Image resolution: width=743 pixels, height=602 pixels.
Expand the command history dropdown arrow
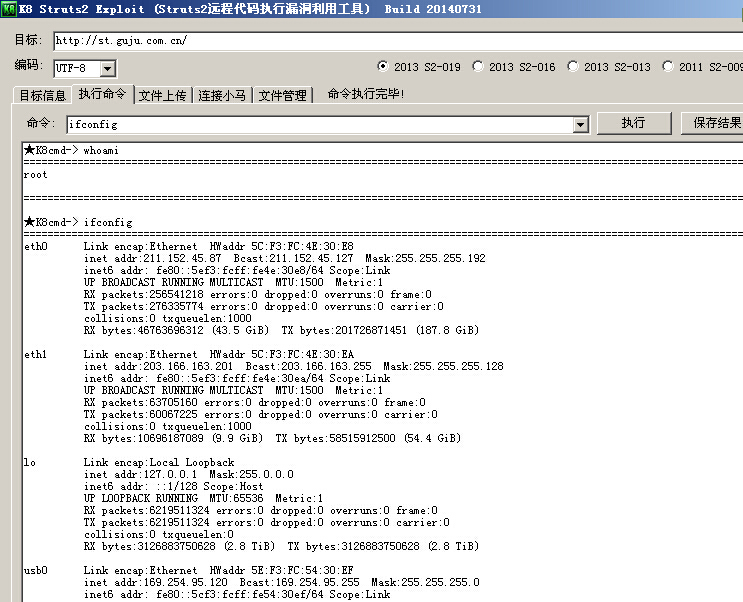click(x=580, y=125)
